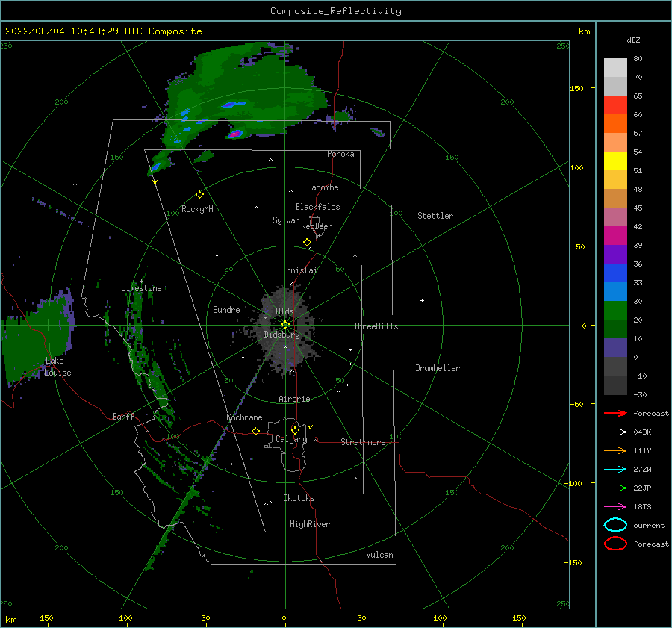Viewport: 672px width, 628px height.
Task: Click the magenta storm core south of Ponoka latitude
Action: (234, 134)
